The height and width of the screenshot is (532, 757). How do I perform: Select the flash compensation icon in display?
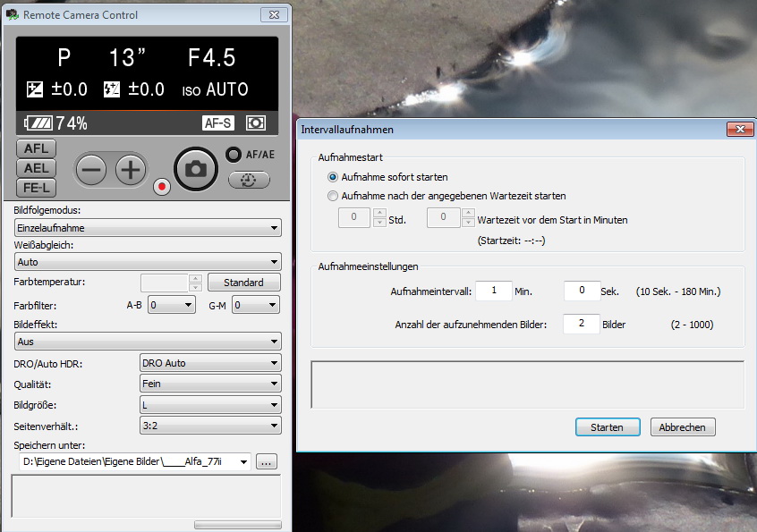112,89
